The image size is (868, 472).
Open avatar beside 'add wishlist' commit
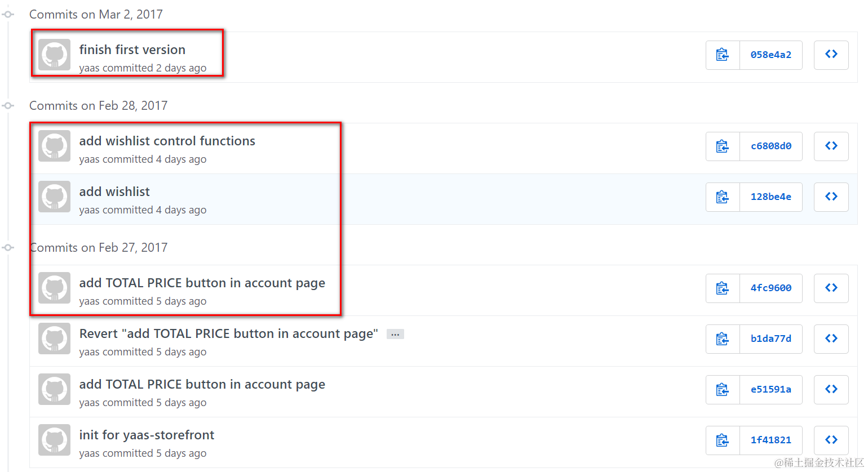coord(55,197)
